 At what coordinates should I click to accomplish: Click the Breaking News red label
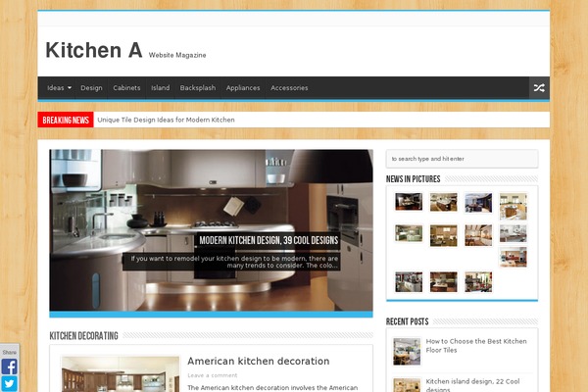(66, 120)
